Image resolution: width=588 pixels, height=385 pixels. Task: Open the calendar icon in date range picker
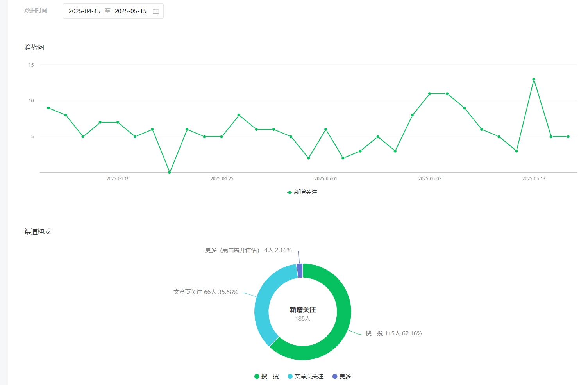pos(156,11)
